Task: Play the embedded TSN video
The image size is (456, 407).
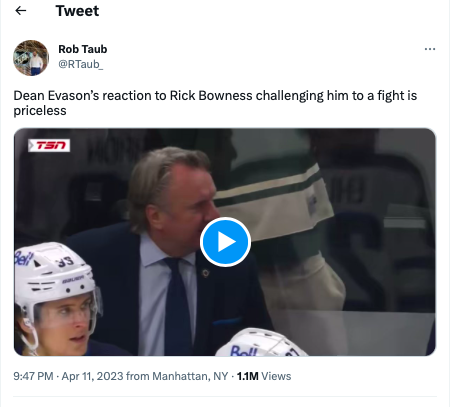Action: [x=225, y=242]
